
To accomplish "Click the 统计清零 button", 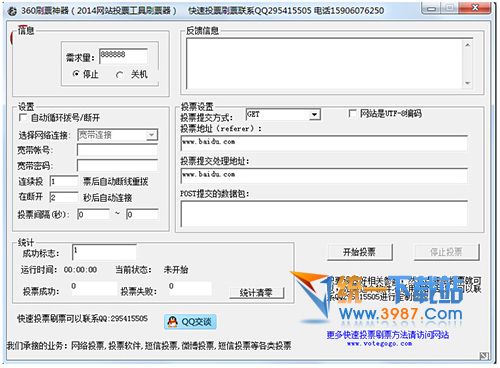I will coord(256,293).
